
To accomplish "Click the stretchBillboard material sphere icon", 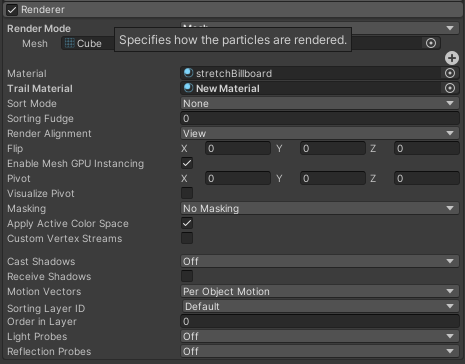I will click(x=188, y=73).
